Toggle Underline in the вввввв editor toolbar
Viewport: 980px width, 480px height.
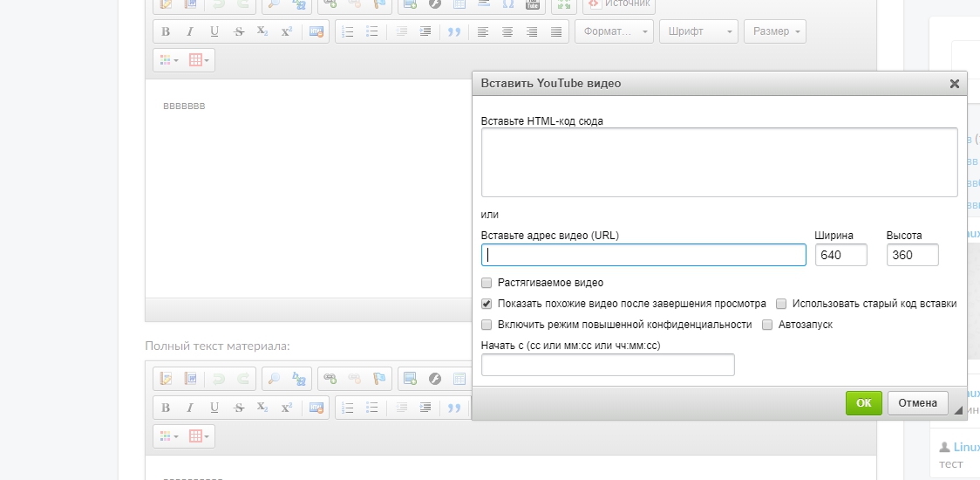214,32
